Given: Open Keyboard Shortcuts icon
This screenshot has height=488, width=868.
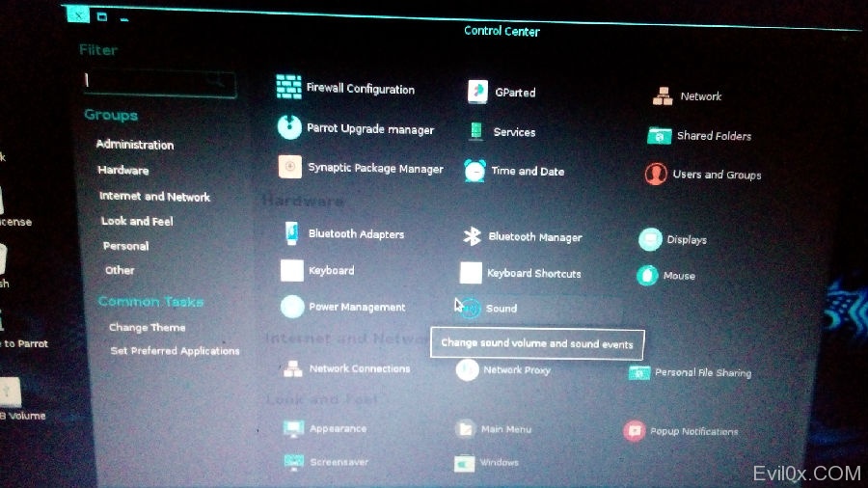Looking at the screenshot, I should pos(471,273).
